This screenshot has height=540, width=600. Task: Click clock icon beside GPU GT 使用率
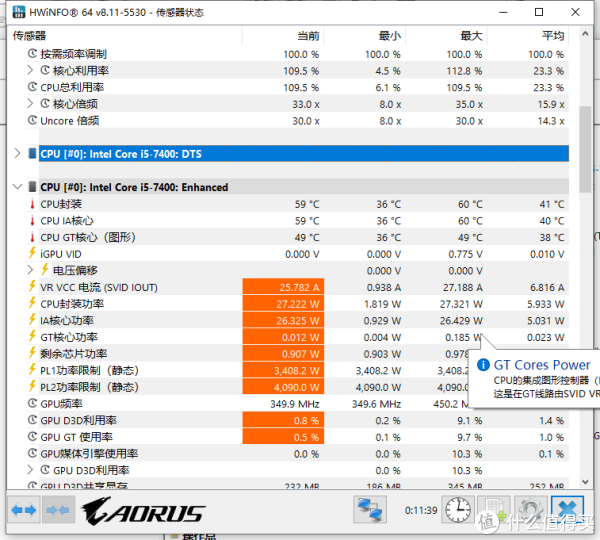pos(33,436)
